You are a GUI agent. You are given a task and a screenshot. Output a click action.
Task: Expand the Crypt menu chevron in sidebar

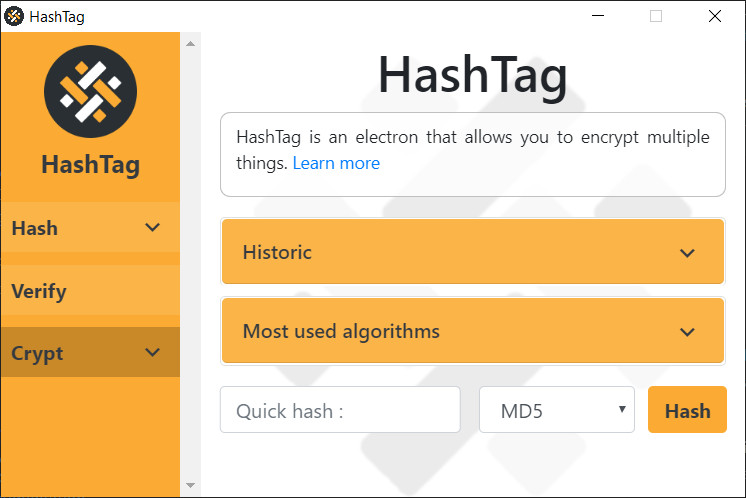152,352
